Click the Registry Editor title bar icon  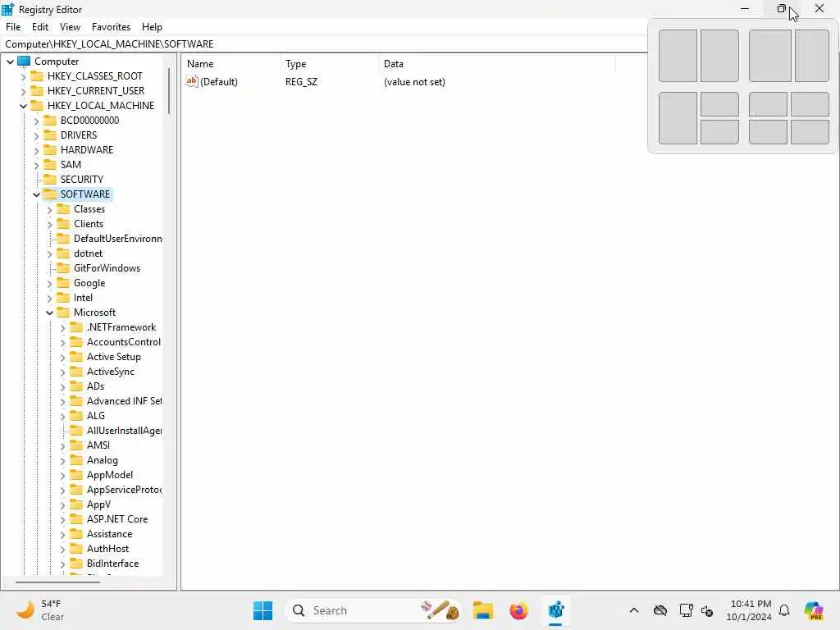(8, 9)
